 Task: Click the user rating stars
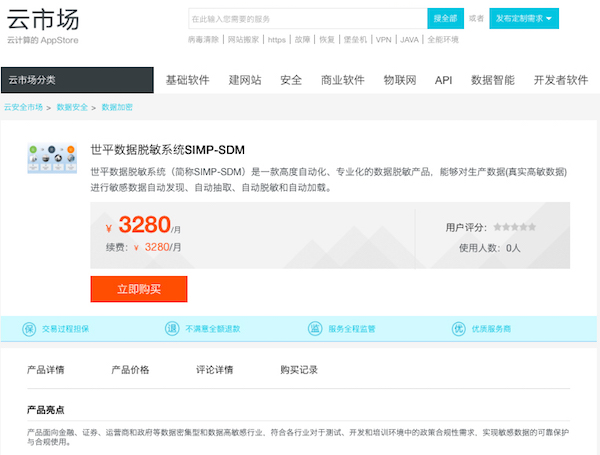tap(514, 227)
